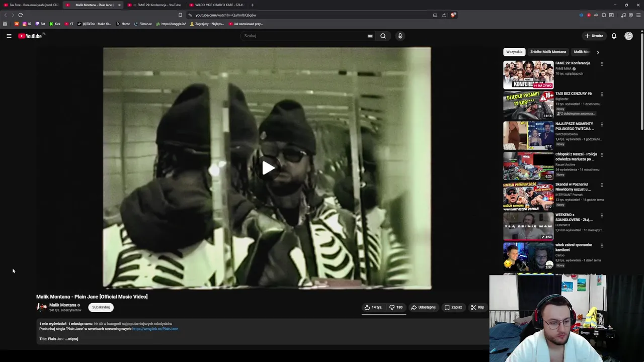Like the video with 14 tys. thumbs up

point(373,307)
